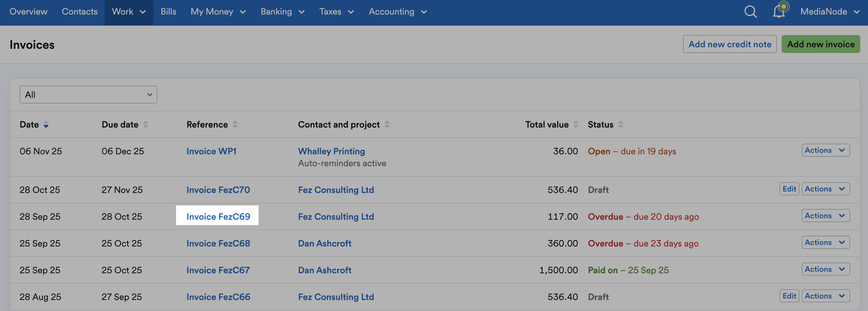Open Invoice FezC66 link
868x311 pixels.
tap(218, 297)
